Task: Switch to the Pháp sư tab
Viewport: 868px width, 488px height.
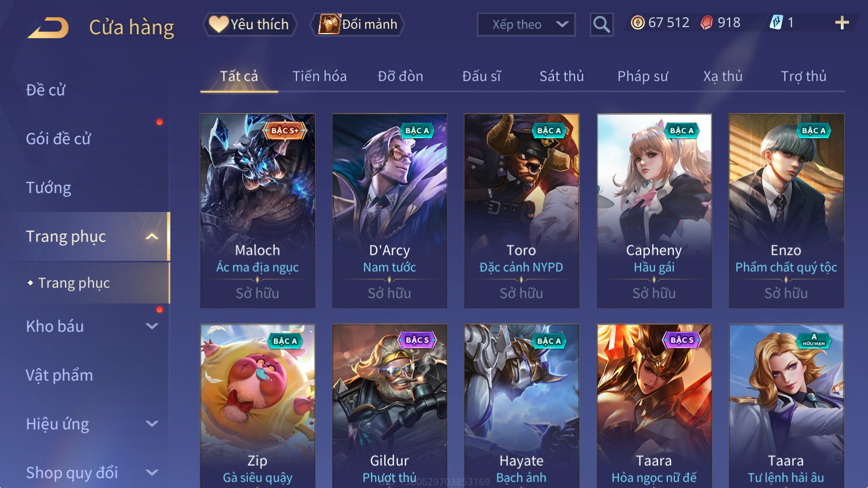Action: click(x=642, y=76)
